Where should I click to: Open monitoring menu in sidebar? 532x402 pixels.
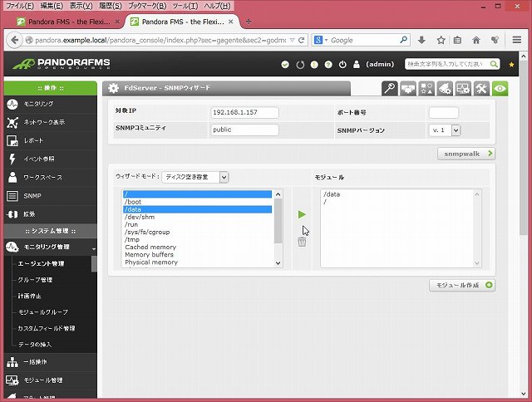[50, 104]
